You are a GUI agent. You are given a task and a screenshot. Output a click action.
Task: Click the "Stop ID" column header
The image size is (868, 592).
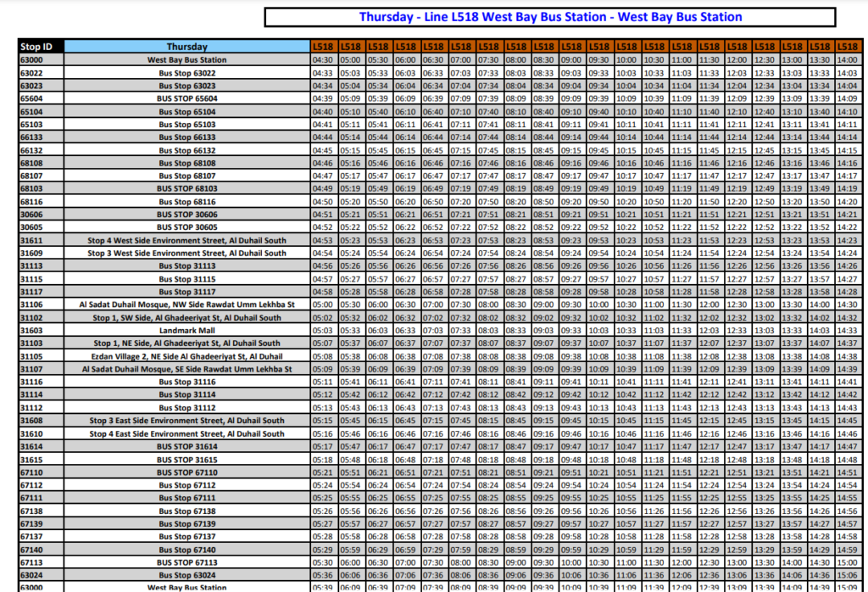click(40, 47)
